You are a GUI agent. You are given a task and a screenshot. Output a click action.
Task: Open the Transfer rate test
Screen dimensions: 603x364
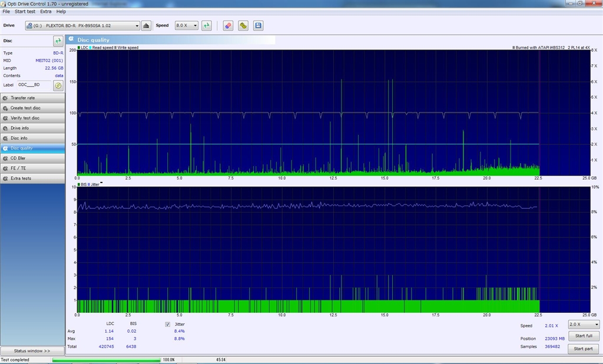point(32,98)
